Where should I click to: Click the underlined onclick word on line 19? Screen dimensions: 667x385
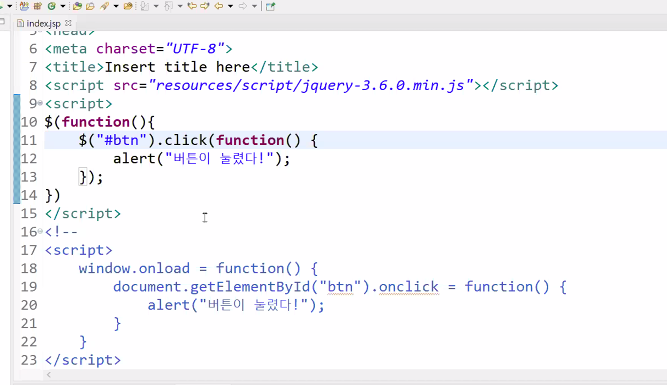pyautogui.click(x=408, y=286)
